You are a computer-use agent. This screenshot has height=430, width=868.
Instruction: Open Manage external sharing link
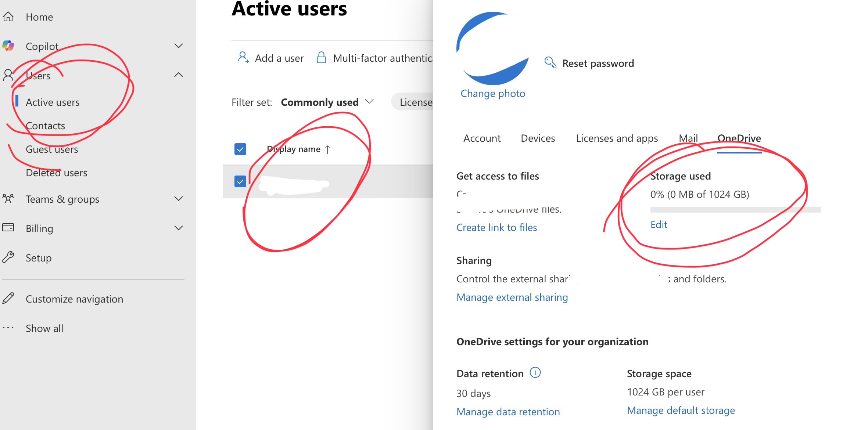(x=512, y=297)
